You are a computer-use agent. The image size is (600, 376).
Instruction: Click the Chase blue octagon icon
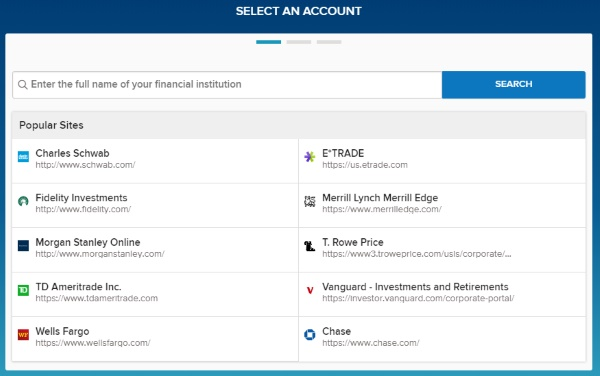coord(310,335)
